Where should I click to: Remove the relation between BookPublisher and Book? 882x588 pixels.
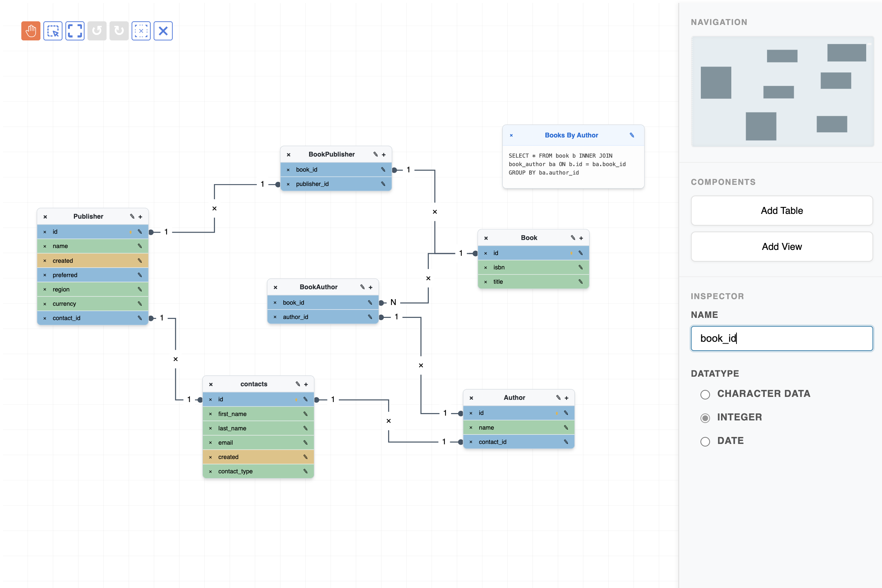[435, 212]
